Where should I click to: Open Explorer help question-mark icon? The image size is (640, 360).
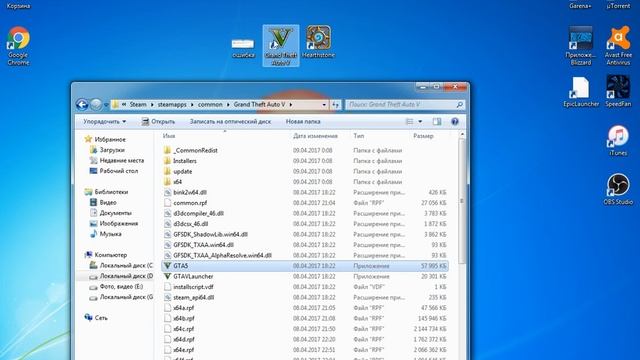coord(455,121)
